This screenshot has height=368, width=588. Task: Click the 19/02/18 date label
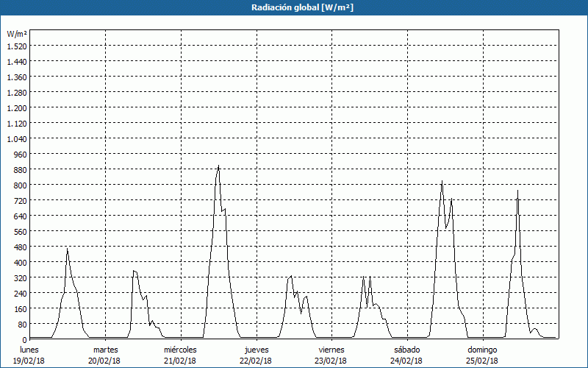coord(29,361)
